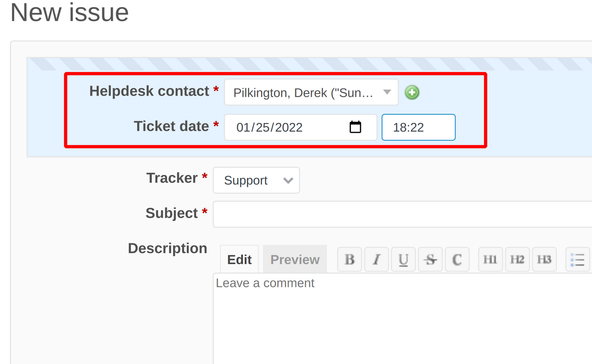The width and height of the screenshot is (592, 364).
Task: Insert an unordered list in the description
Action: click(x=577, y=259)
